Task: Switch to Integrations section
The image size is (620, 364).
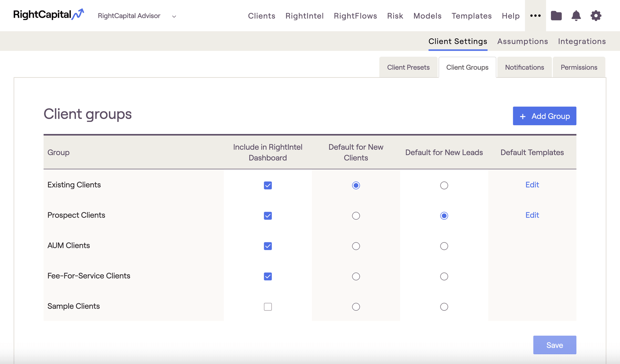Action: [x=582, y=41]
